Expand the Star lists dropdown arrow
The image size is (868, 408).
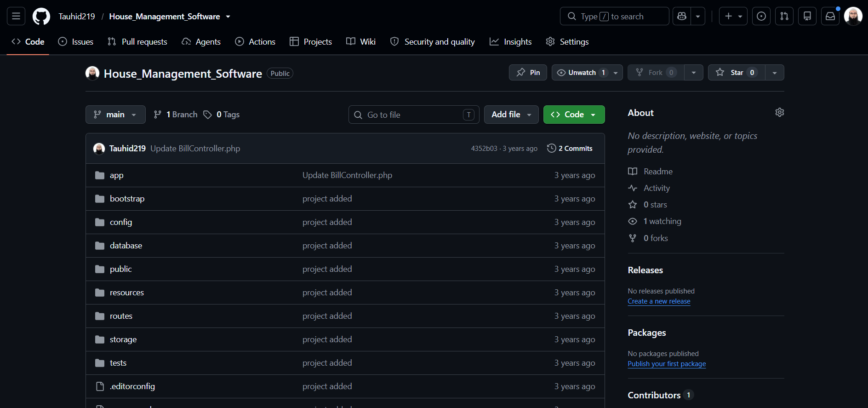[x=775, y=73]
